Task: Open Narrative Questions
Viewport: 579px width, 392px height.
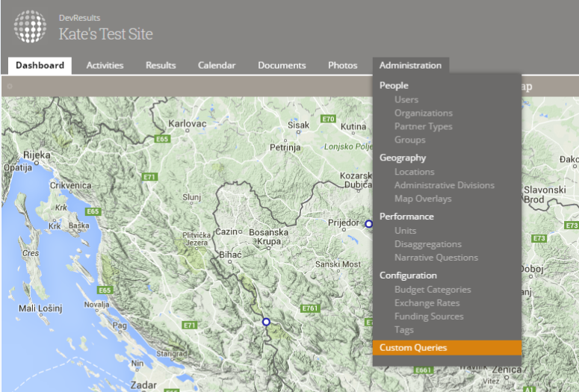Action: pos(436,258)
